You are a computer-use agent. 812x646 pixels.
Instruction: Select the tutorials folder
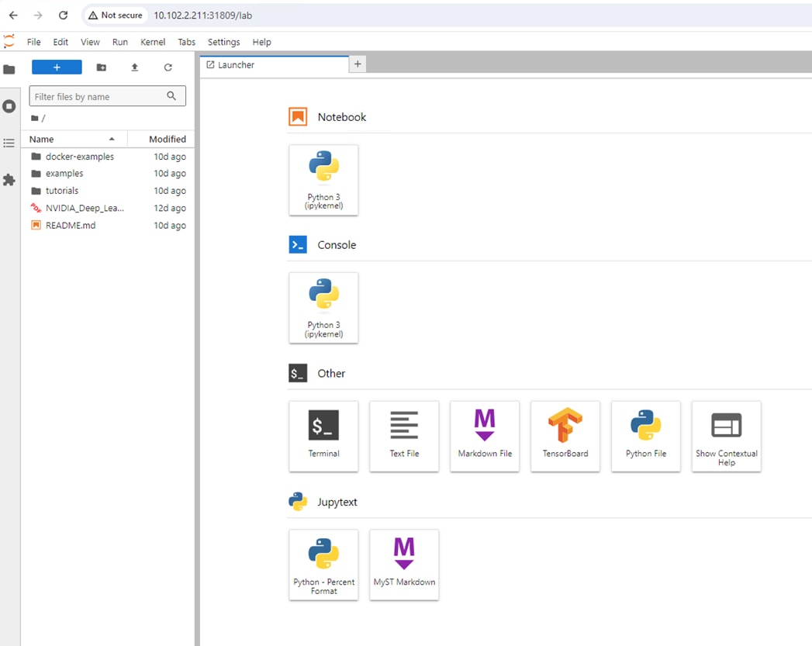point(108,191)
